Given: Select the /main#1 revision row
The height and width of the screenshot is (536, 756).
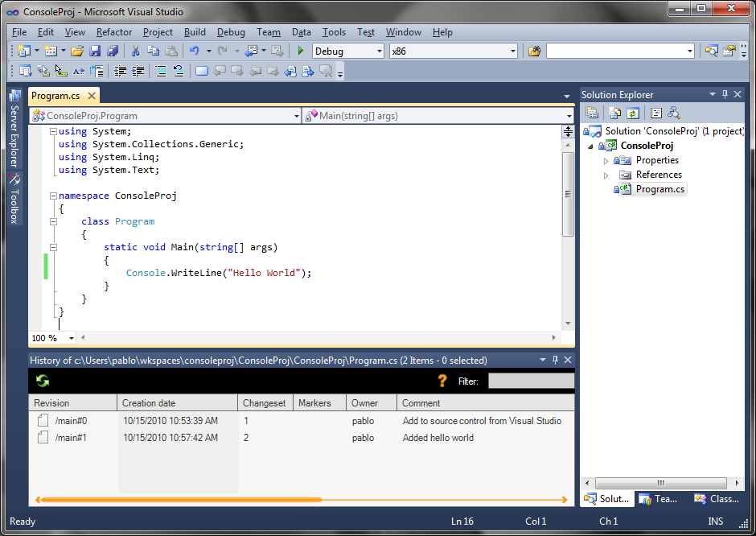Looking at the screenshot, I should pyautogui.click(x=302, y=438).
